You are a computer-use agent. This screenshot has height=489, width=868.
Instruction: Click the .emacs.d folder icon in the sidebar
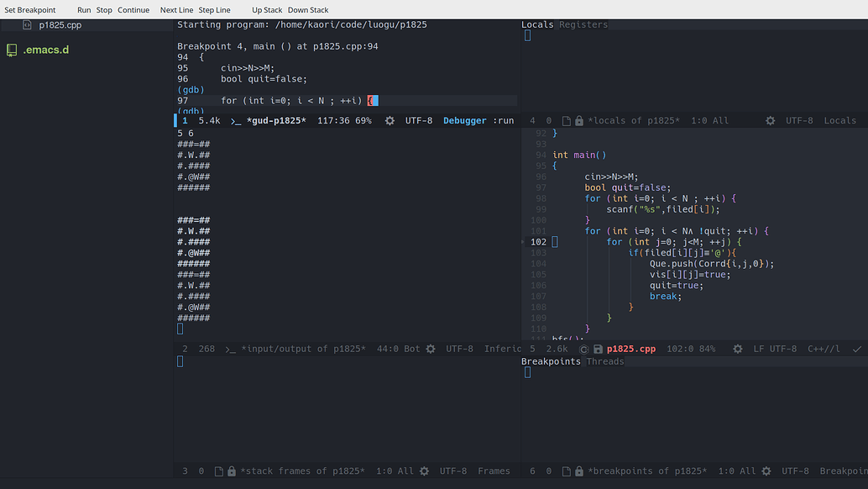click(12, 50)
